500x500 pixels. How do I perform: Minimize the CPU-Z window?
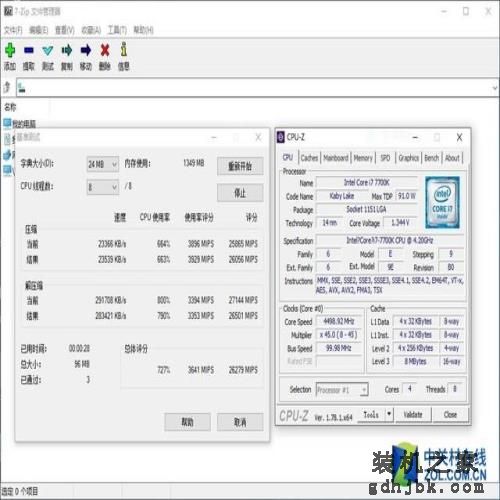pyautogui.click(x=415, y=137)
